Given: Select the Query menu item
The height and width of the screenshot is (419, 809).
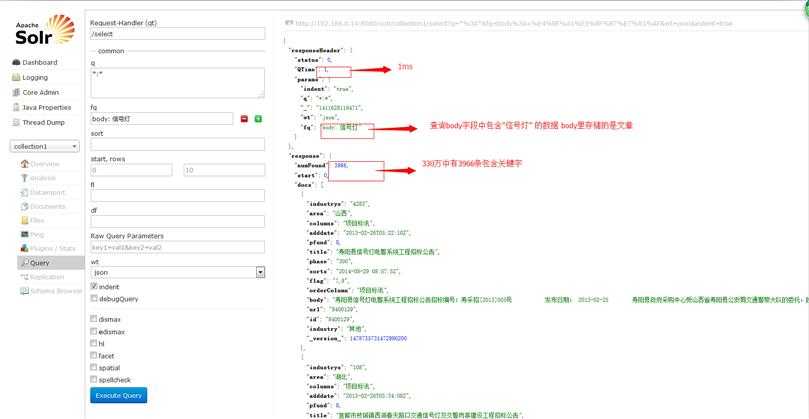Looking at the screenshot, I should [x=40, y=263].
